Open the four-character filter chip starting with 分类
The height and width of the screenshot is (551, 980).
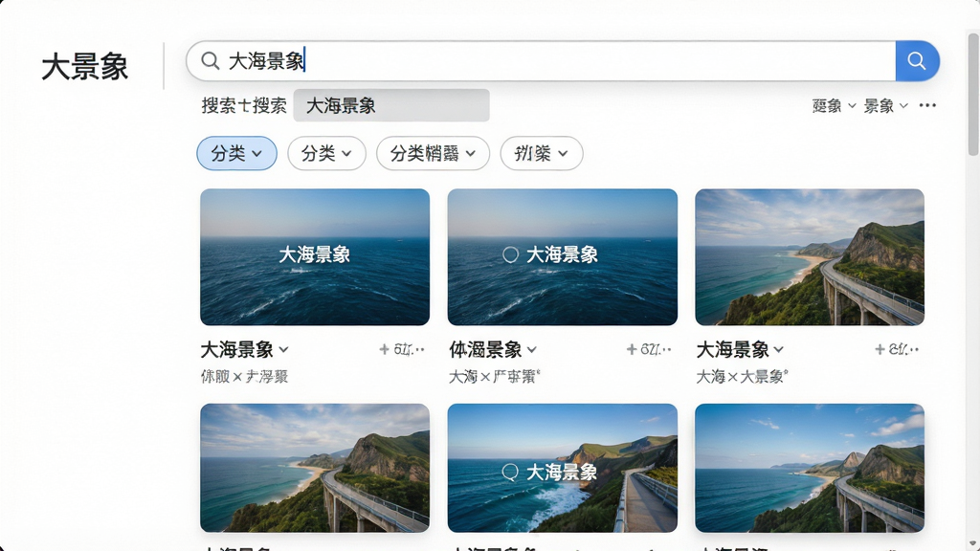pos(434,153)
